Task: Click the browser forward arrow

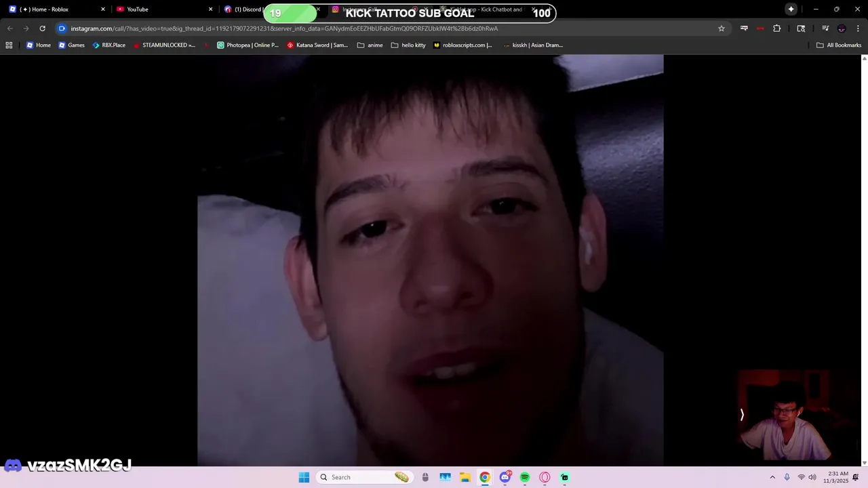Action: coord(26,28)
